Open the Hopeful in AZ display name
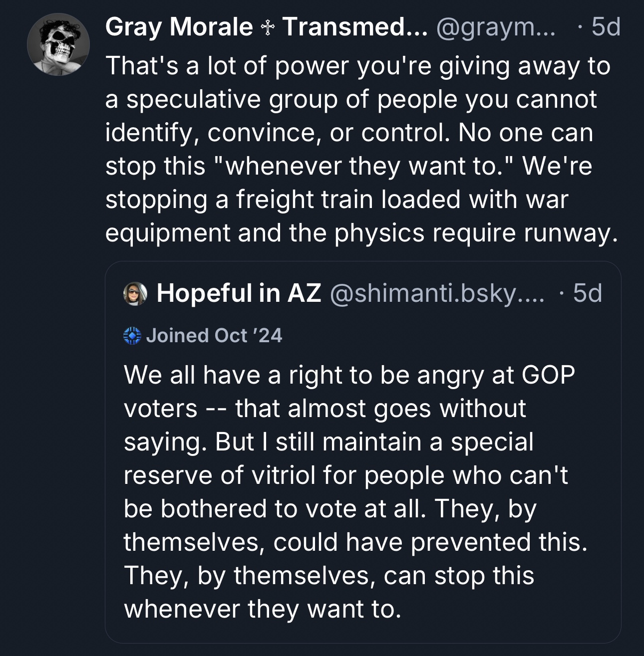This screenshot has width=644, height=656. 239,293
